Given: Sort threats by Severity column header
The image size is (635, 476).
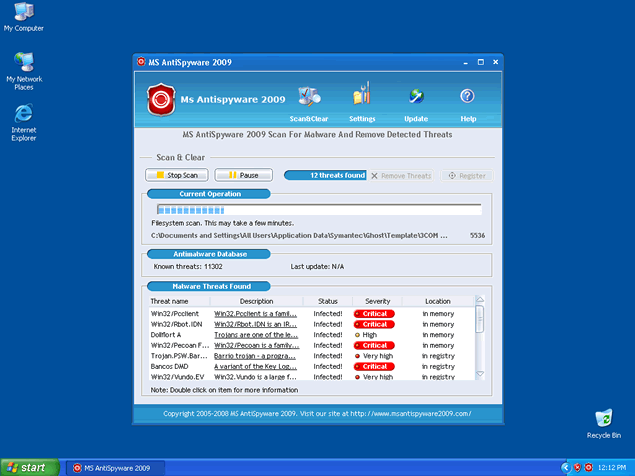Looking at the screenshot, I should click(x=377, y=301).
